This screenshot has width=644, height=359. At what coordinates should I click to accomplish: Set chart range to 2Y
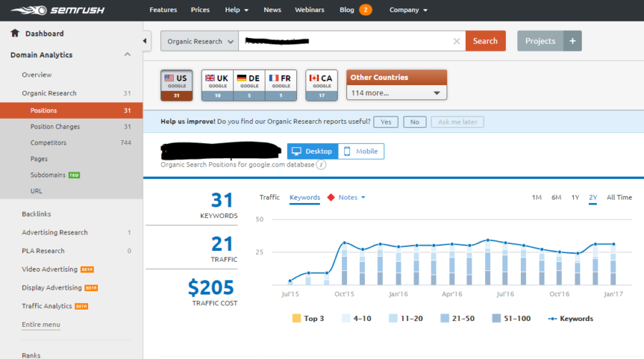tap(592, 197)
